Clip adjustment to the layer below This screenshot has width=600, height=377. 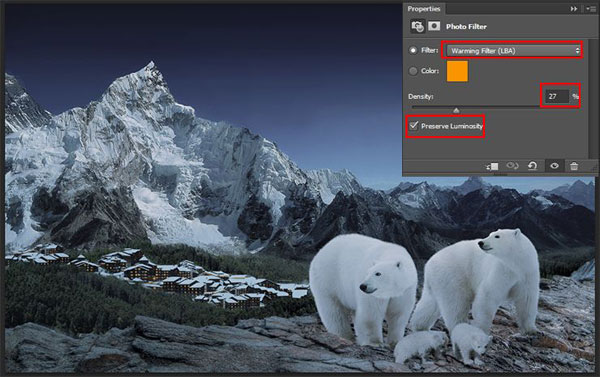coord(492,166)
